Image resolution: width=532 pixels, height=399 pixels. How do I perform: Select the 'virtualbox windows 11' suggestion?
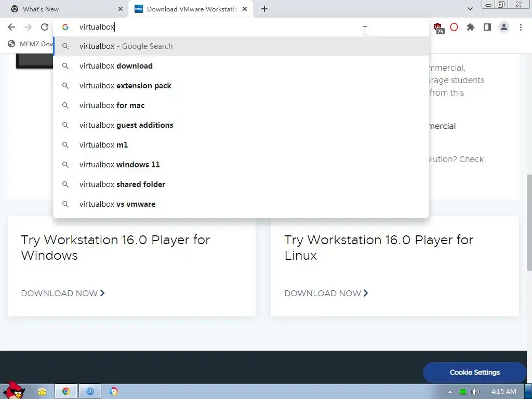(x=241, y=165)
